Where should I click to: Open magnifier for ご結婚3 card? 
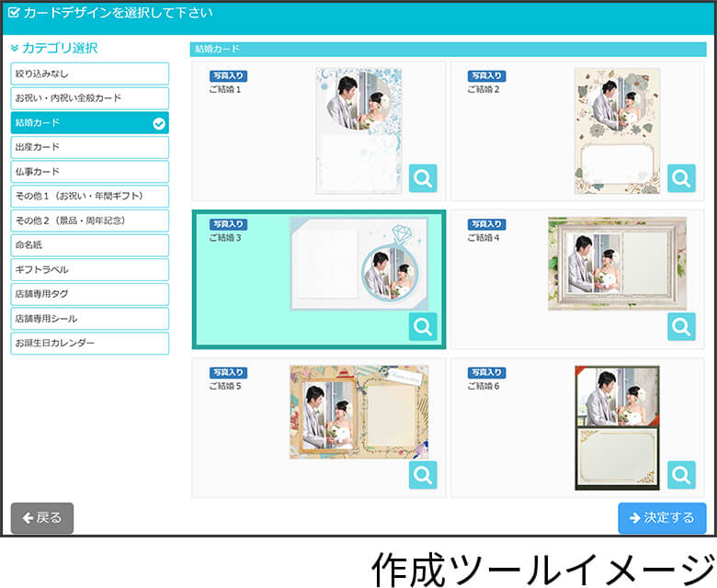(x=423, y=326)
